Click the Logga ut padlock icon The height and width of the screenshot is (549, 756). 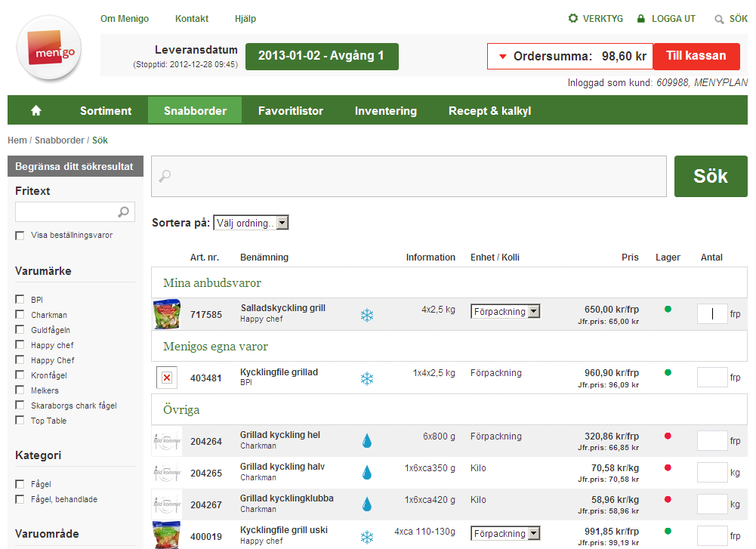[640, 19]
